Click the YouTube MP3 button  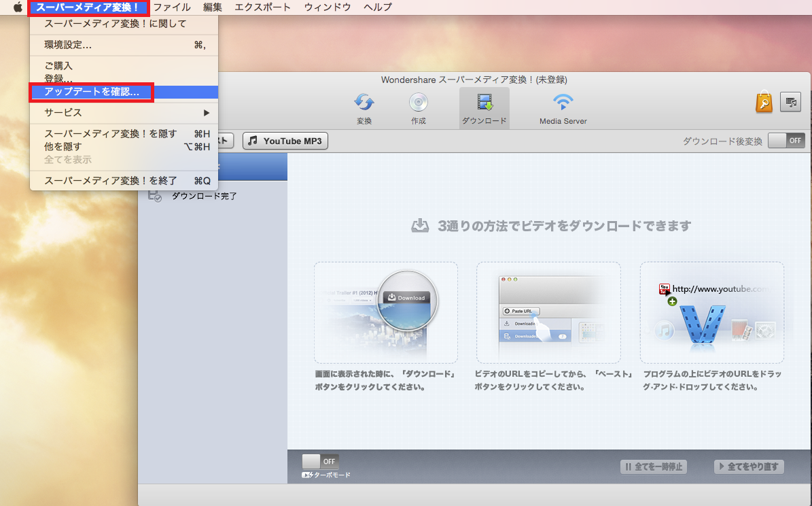pos(285,141)
